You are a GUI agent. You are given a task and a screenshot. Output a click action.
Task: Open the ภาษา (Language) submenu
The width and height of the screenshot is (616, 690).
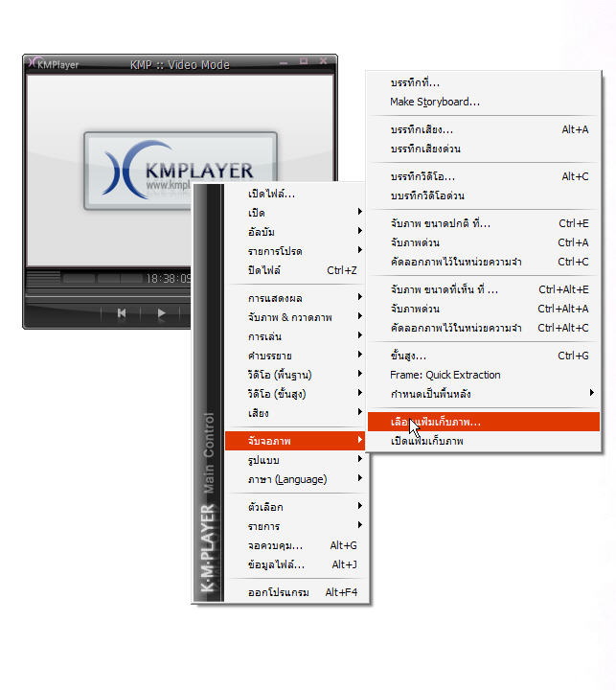click(295, 479)
